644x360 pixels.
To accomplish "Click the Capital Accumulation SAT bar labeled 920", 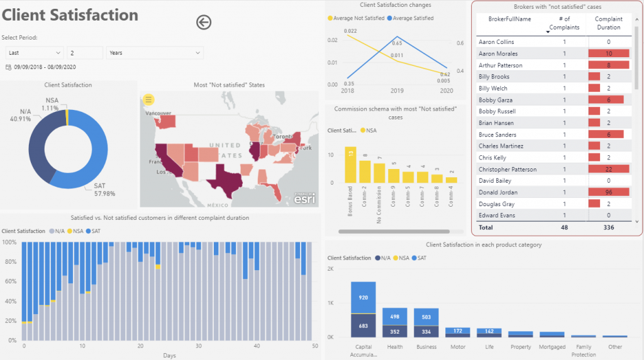I will 364,297.
